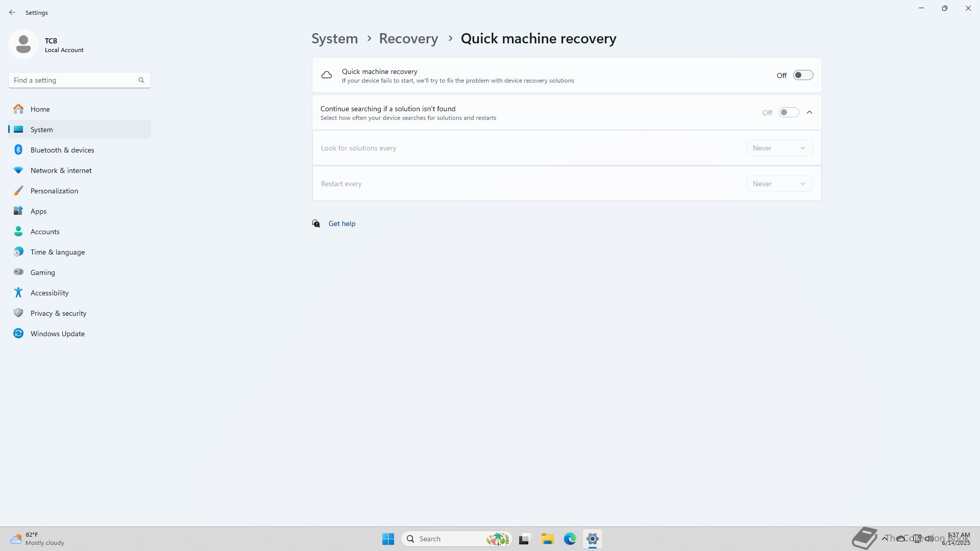Open the weather widget on taskbar
This screenshot has width=980, height=551.
click(37, 539)
